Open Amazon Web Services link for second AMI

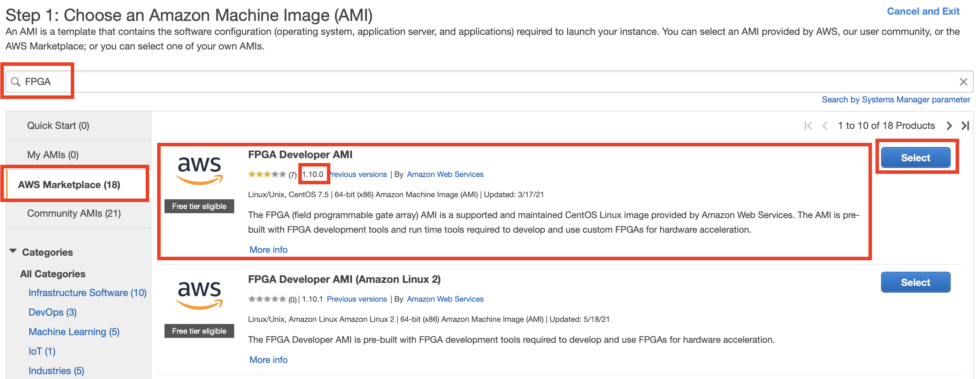coord(445,299)
